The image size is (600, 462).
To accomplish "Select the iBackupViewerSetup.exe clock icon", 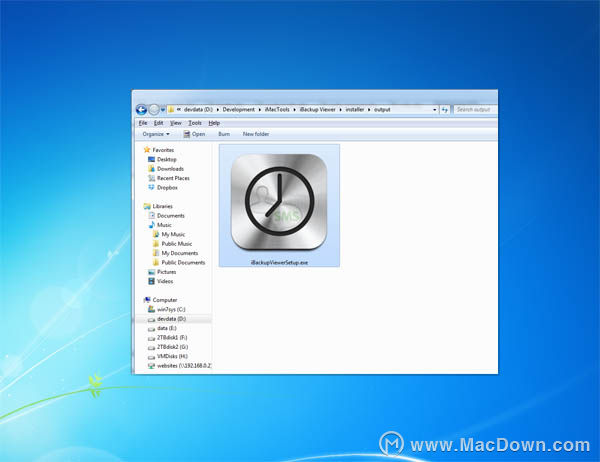I will click(x=279, y=202).
